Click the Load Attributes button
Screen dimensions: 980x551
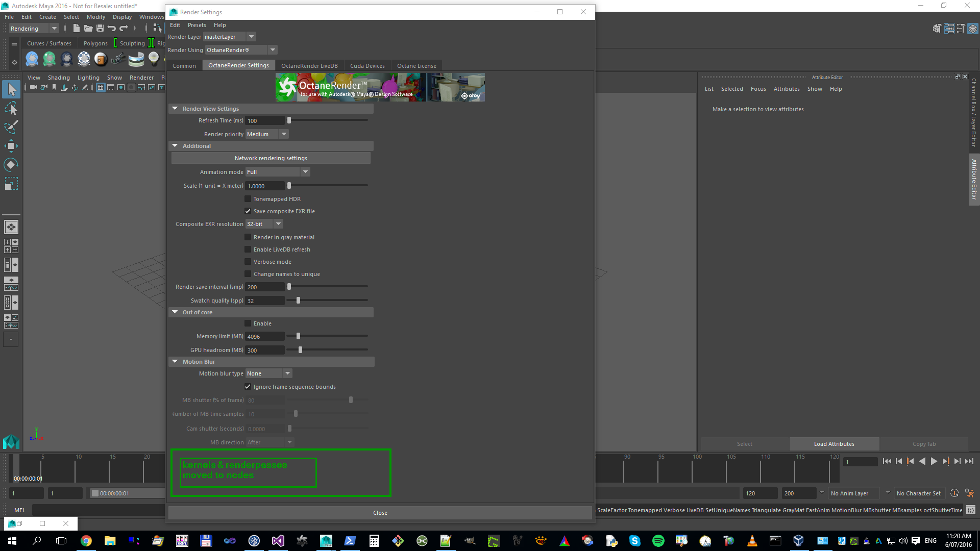point(834,444)
